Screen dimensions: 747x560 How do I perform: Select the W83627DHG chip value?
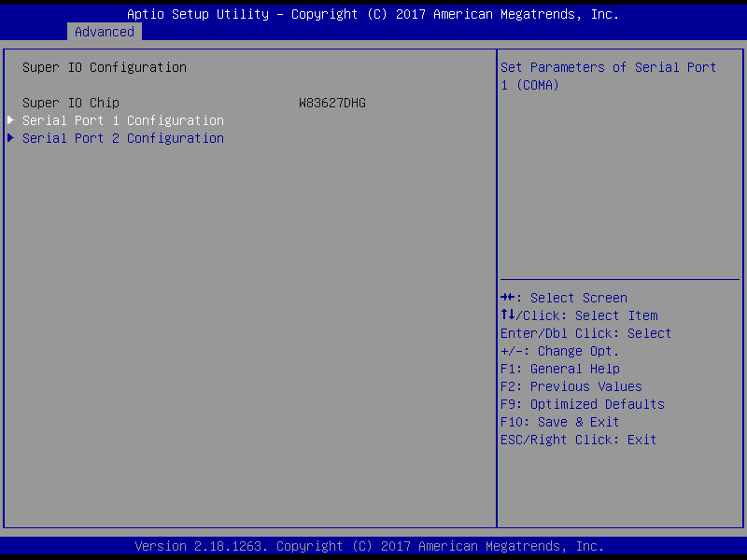tap(332, 103)
